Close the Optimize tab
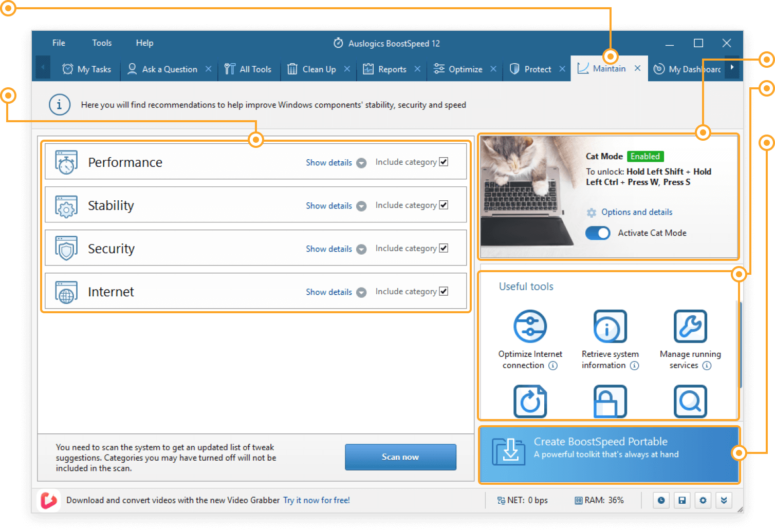 click(493, 69)
